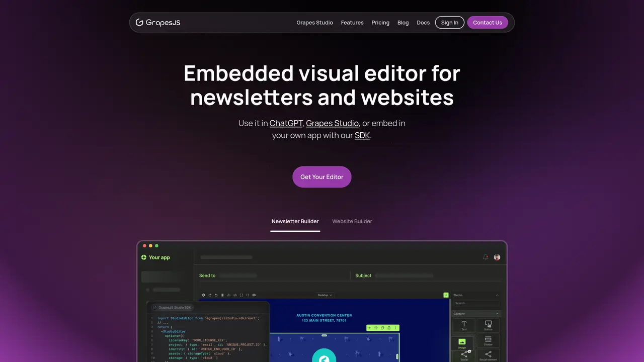Click the Contact Us button

click(x=488, y=23)
